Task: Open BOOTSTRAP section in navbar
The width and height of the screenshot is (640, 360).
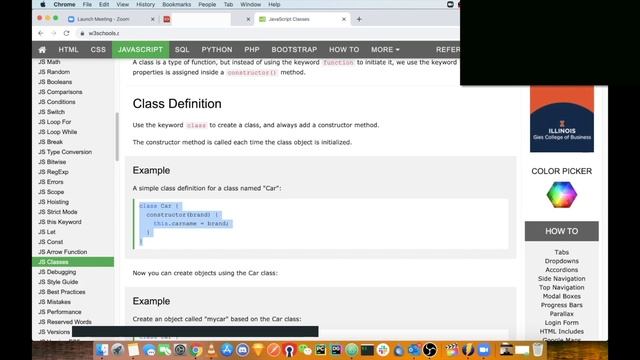Action: coord(294,49)
